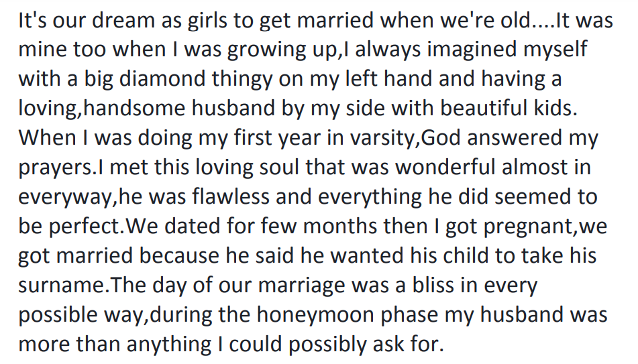Click the word "diamond" in the text
The height and width of the screenshot is (364, 638).
[122, 79]
